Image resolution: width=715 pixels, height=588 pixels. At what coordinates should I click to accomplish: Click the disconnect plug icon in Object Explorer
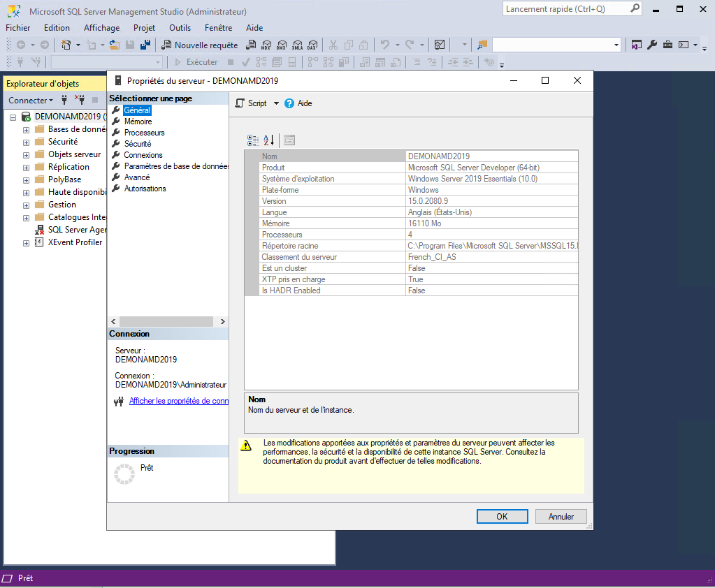pos(80,100)
